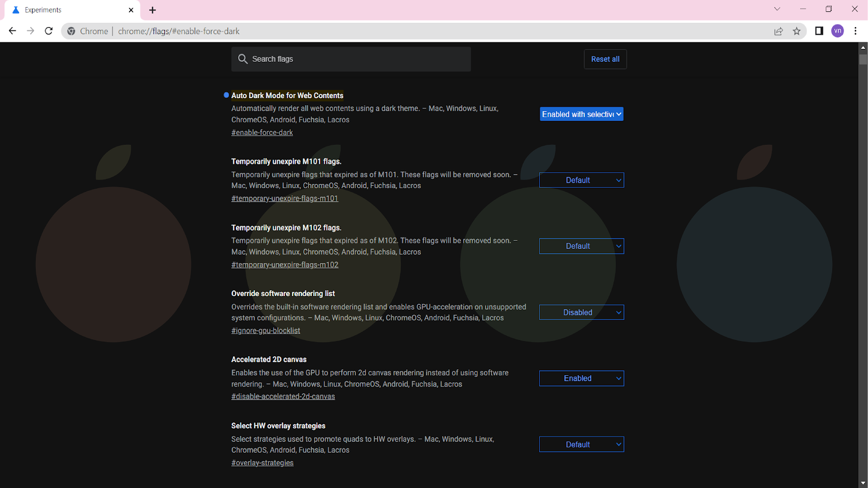Viewport: 868px width, 488px height.
Task: Open Auto Dark Mode setting dropdown
Action: point(582,114)
